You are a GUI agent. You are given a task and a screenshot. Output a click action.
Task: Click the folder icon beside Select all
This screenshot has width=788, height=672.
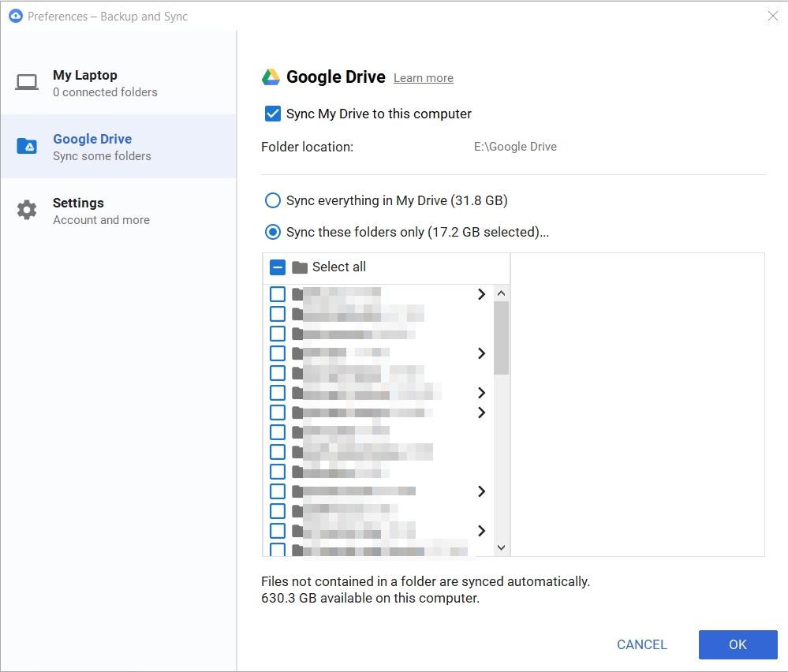point(299,267)
